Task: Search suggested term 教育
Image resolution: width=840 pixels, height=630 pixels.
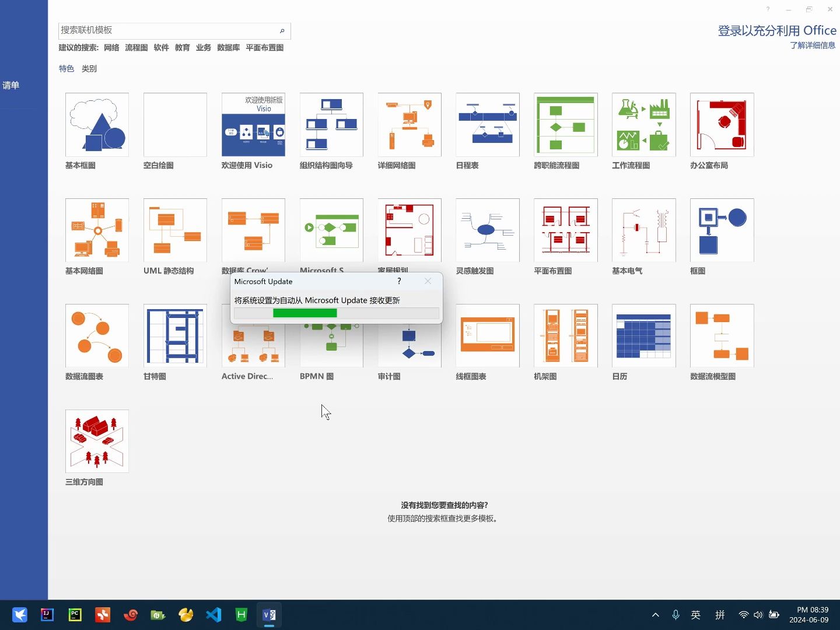Action: click(x=183, y=48)
